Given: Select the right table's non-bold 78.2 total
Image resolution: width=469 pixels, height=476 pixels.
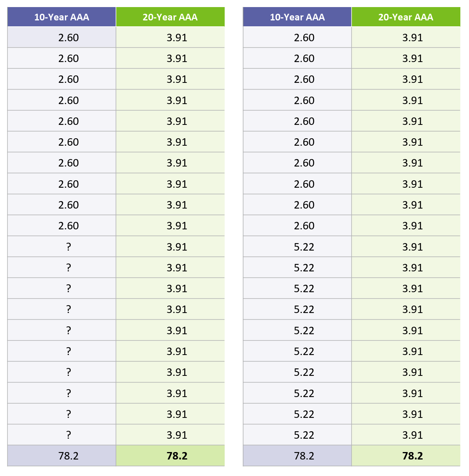Looking at the screenshot, I should 304,456.
